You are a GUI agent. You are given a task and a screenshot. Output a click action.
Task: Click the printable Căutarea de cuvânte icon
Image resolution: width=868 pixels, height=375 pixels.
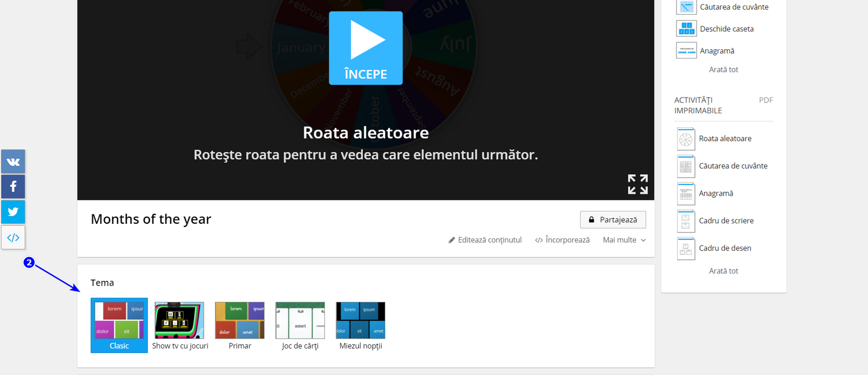coord(686,166)
